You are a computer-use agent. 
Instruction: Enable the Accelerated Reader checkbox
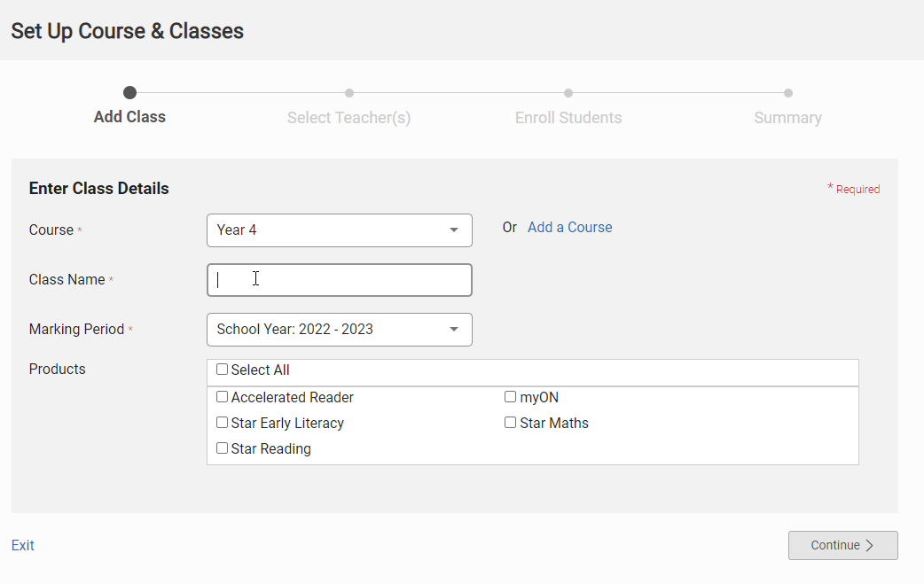(223, 397)
